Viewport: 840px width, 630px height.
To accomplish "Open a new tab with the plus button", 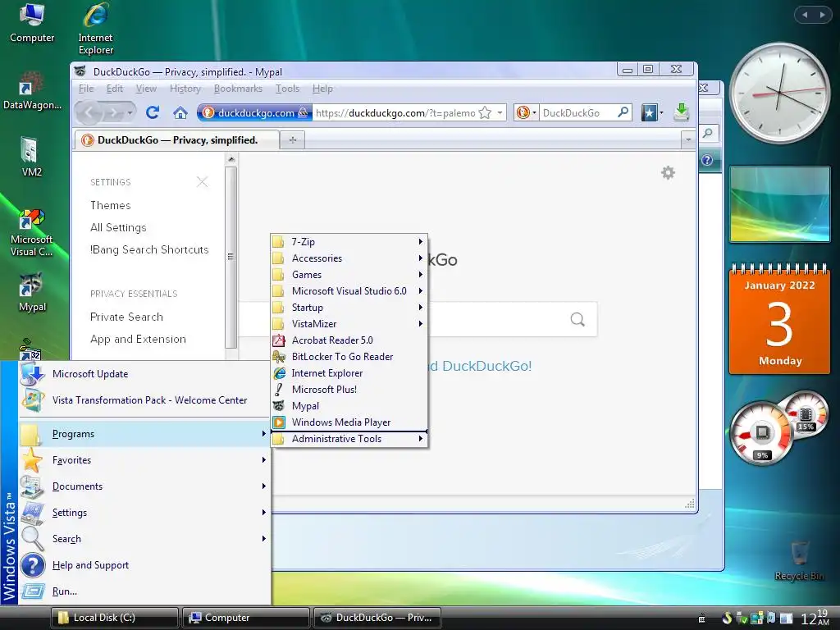I will coord(293,139).
